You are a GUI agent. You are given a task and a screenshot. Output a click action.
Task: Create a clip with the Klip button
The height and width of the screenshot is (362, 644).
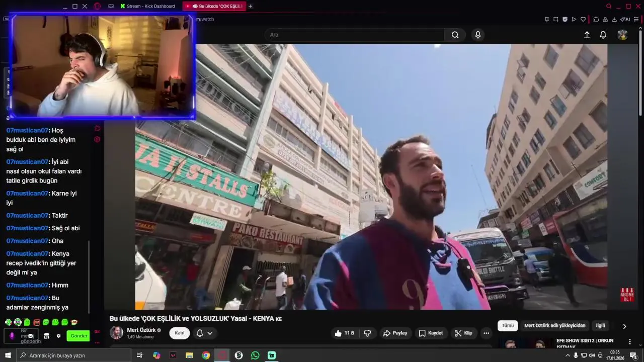[463, 333]
